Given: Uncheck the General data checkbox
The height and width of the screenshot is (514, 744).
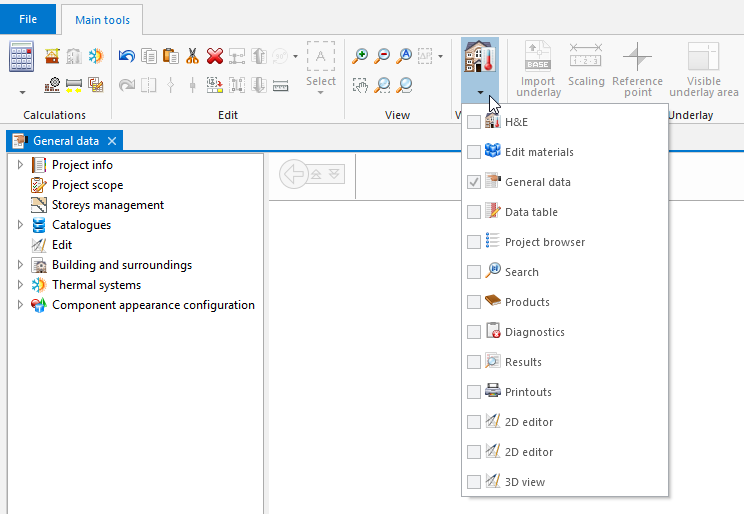Looking at the screenshot, I should [x=474, y=182].
